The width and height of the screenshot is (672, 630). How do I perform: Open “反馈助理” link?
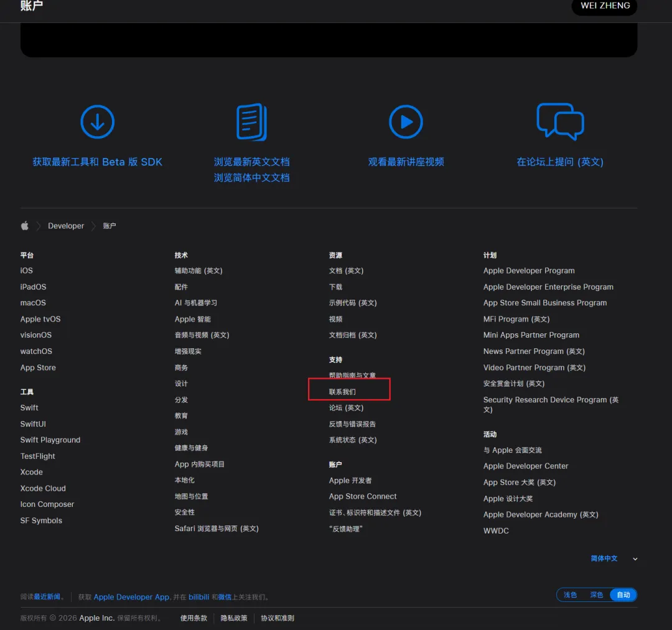pos(345,529)
